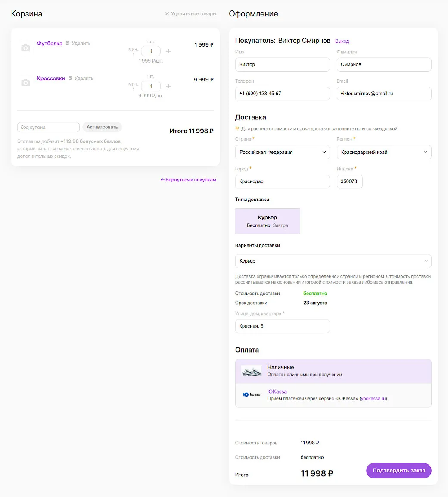The image size is (448, 497).
Task: Select the Курьер delivery type tile
Action: (267, 221)
